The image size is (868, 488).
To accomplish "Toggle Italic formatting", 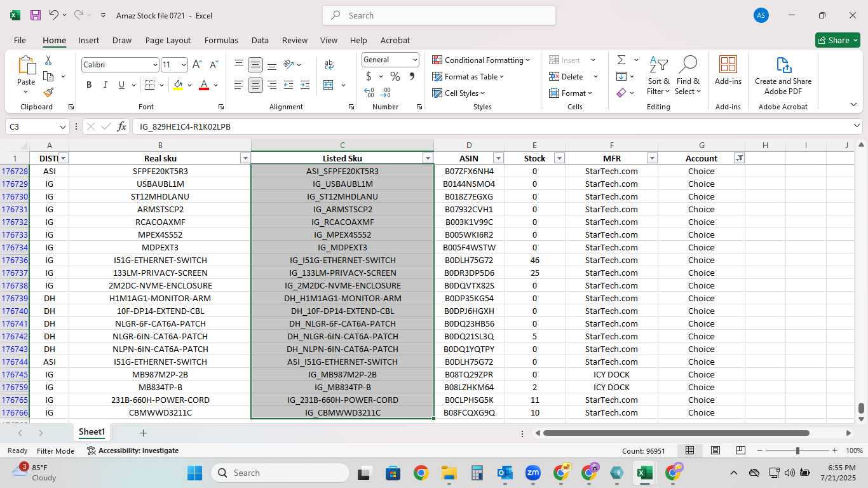I will [105, 85].
